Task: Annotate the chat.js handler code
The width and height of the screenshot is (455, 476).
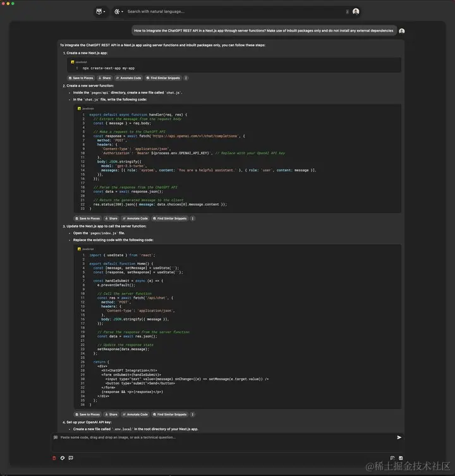Action: pyautogui.click(x=135, y=219)
